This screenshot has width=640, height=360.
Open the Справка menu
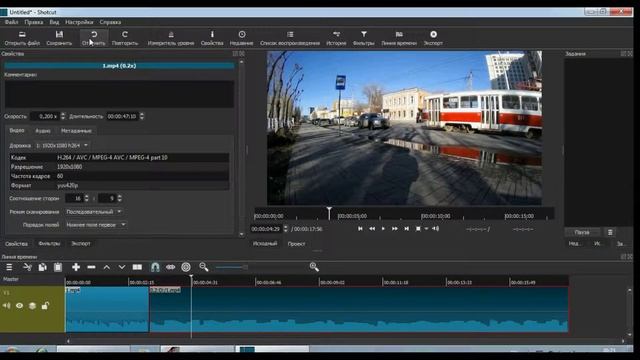[x=110, y=22]
